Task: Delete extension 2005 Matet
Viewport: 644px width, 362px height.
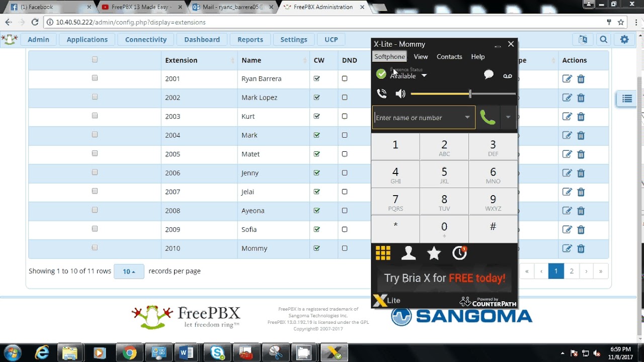Action: [x=581, y=154]
